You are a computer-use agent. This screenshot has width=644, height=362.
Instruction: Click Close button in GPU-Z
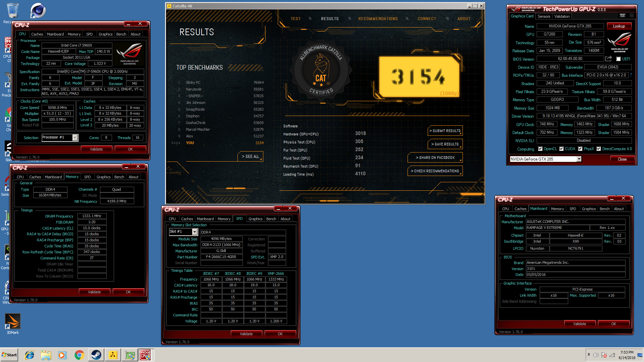point(622,159)
